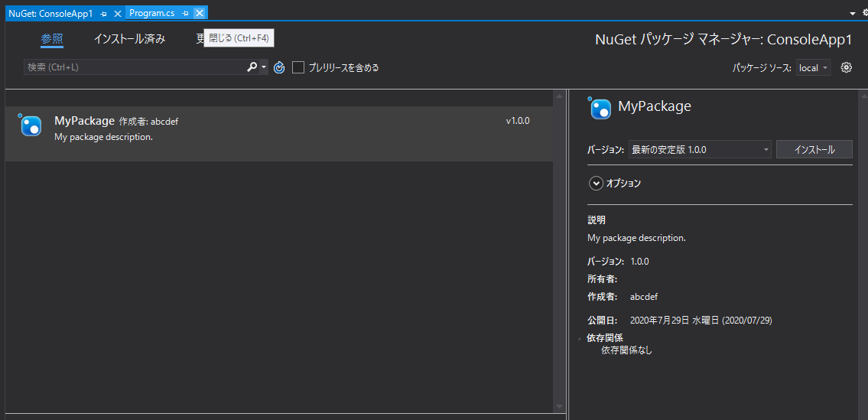
Task: Click MyPackage icon in details pane
Action: 600,108
